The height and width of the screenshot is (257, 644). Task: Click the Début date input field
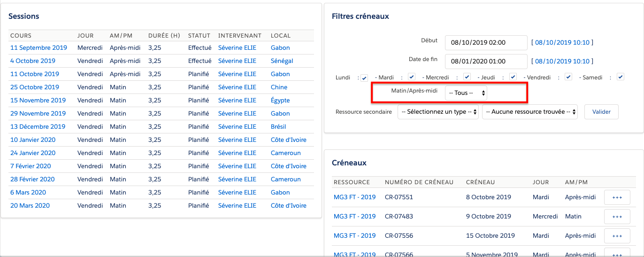click(x=486, y=42)
